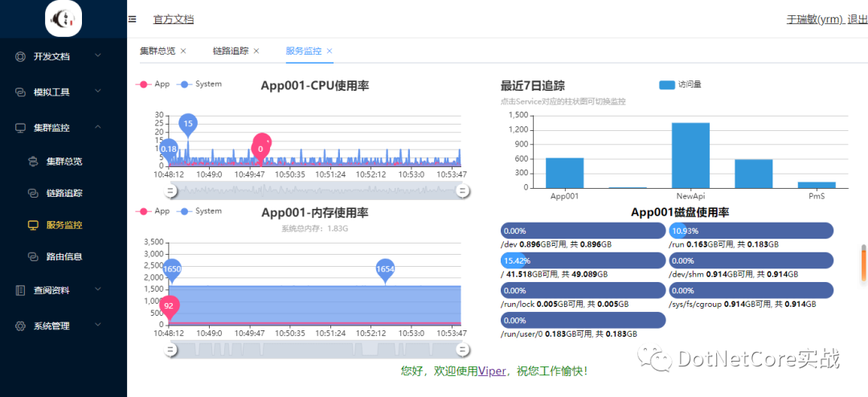Click the /dev disk usage bar
Viewport: 868px width, 397px height.
tap(583, 231)
